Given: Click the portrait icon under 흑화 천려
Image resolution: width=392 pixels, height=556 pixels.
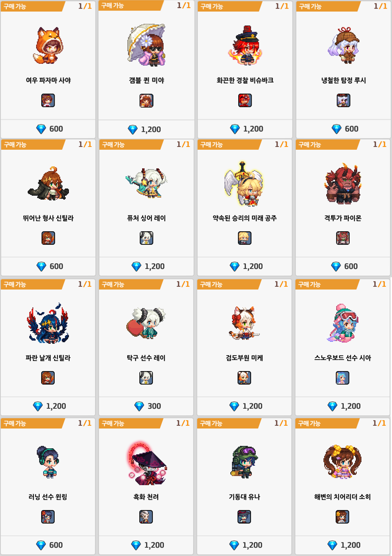Looking at the screenshot, I should point(146,517).
